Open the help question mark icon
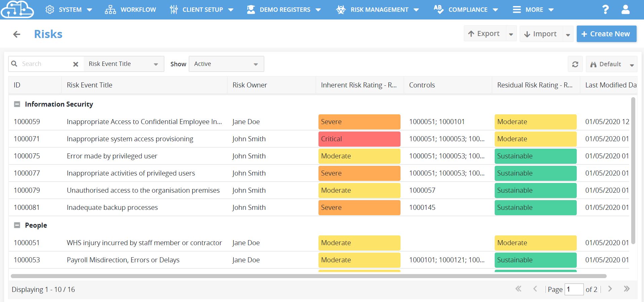Viewport: 644px width, 302px height. (x=605, y=9)
